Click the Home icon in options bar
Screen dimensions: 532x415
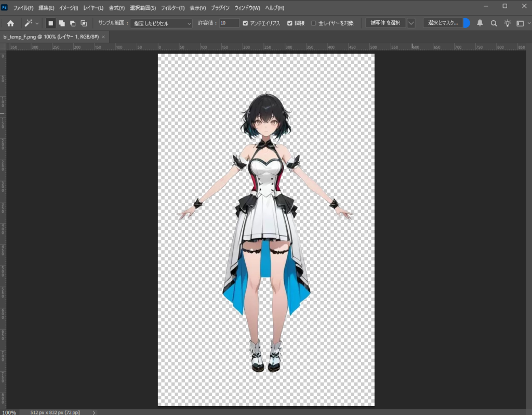tap(10, 23)
